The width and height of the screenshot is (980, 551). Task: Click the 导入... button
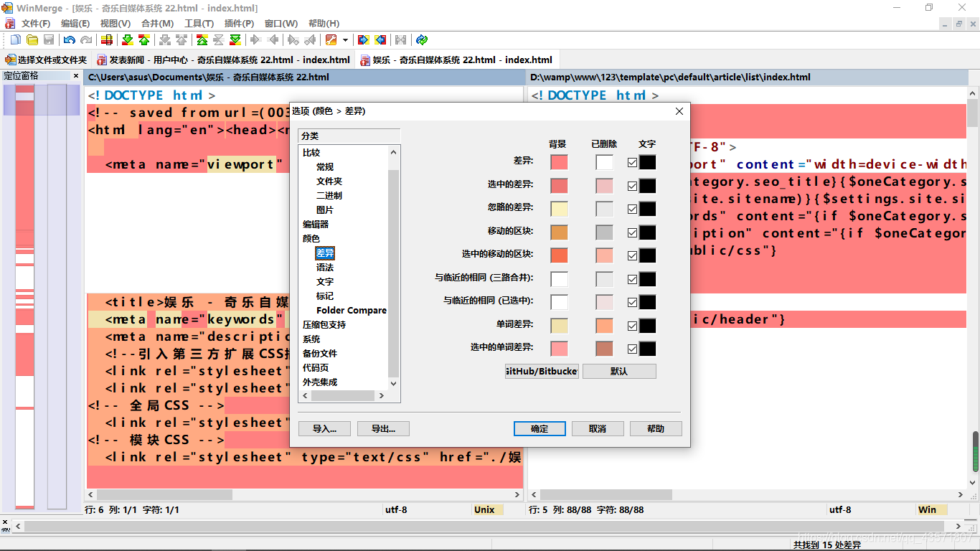(x=324, y=428)
